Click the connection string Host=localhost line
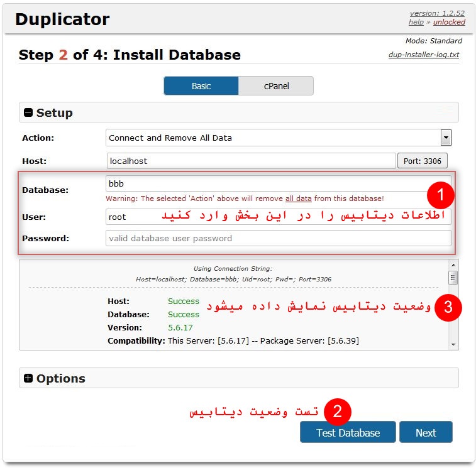The width and height of the screenshot is (476, 468). [233, 279]
